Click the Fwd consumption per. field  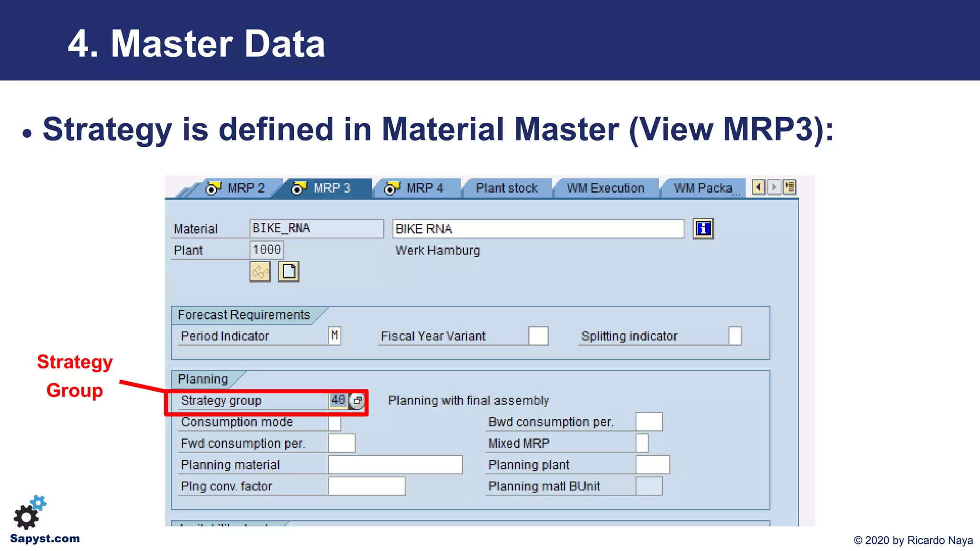(x=342, y=443)
